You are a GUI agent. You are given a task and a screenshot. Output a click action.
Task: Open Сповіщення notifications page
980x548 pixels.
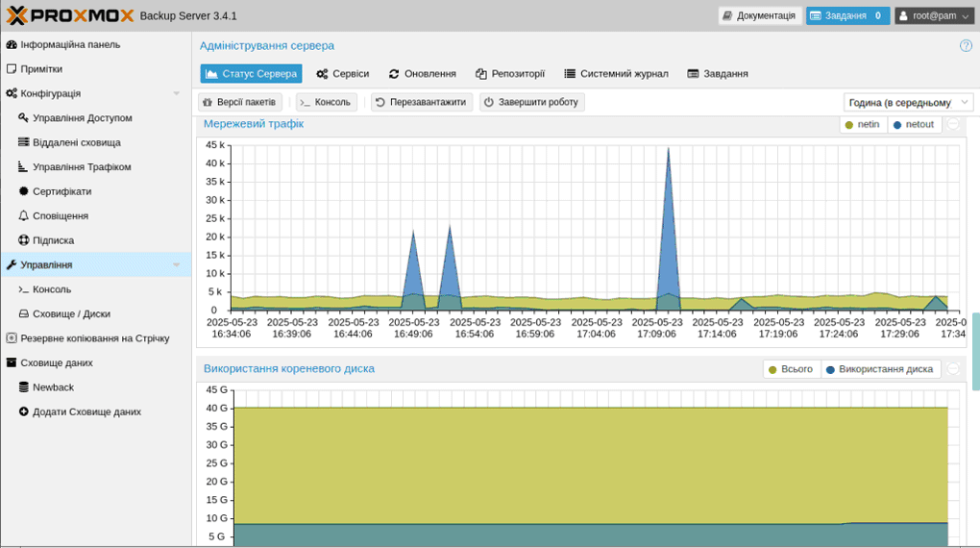pos(60,216)
